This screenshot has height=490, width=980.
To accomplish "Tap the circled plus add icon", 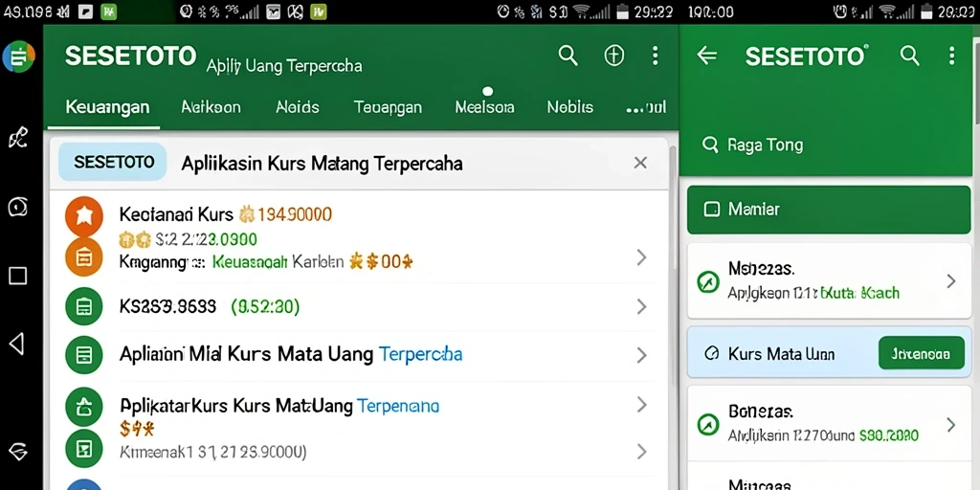I will point(613,56).
